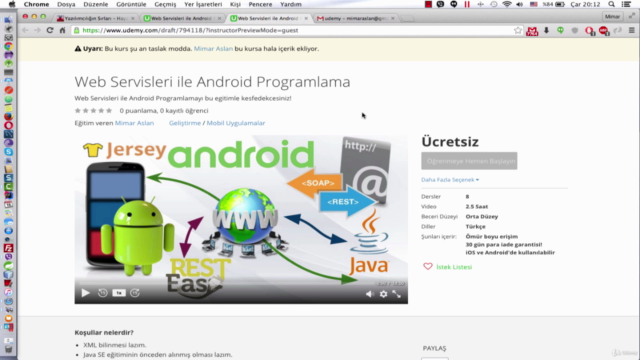
Task: Open a new tab
Action: [407, 18]
